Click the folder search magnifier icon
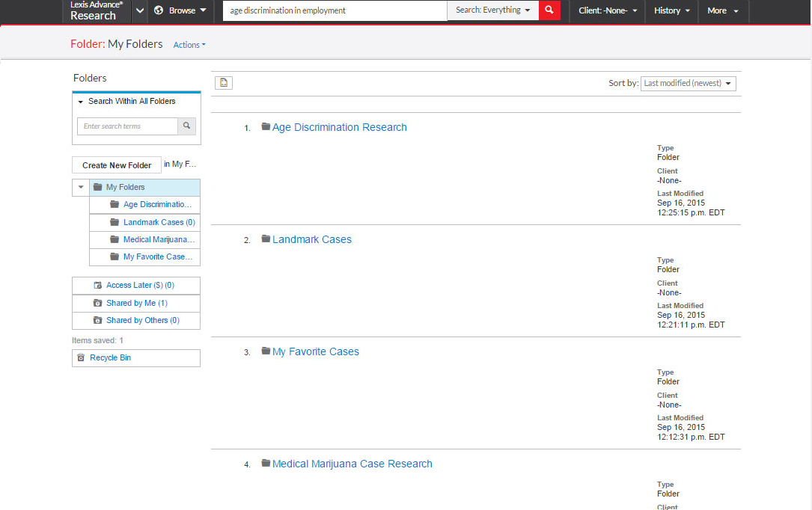The image size is (812, 510). (187, 126)
